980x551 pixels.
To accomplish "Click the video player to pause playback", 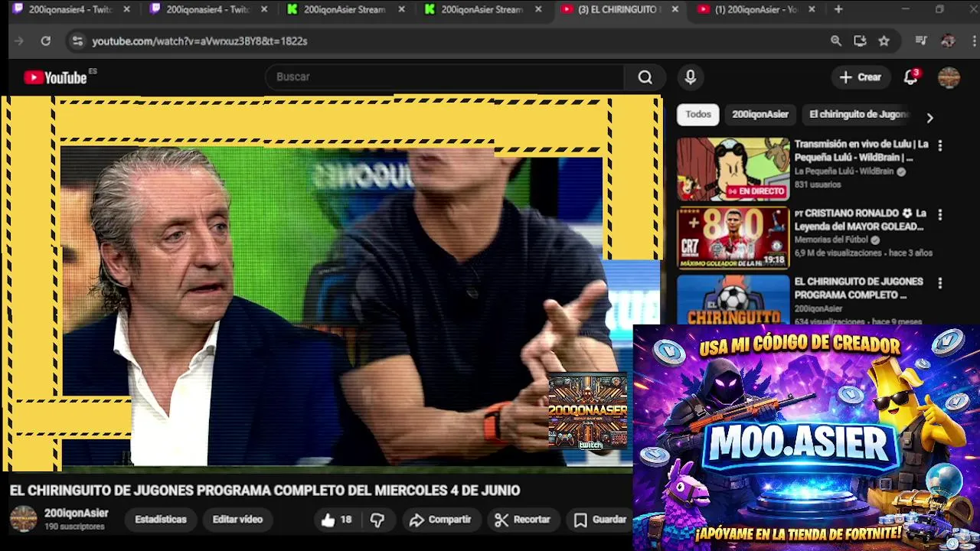I will pyautogui.click(x=331, y=283).
